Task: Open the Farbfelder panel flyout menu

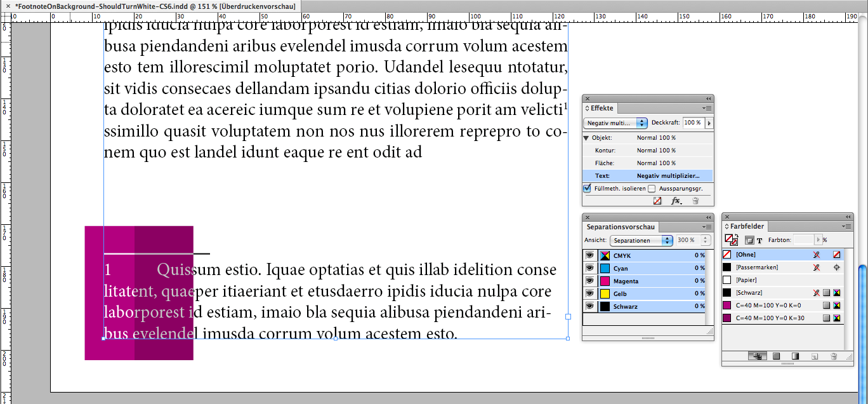Action: pyautogui.click(x=847, y=226)
